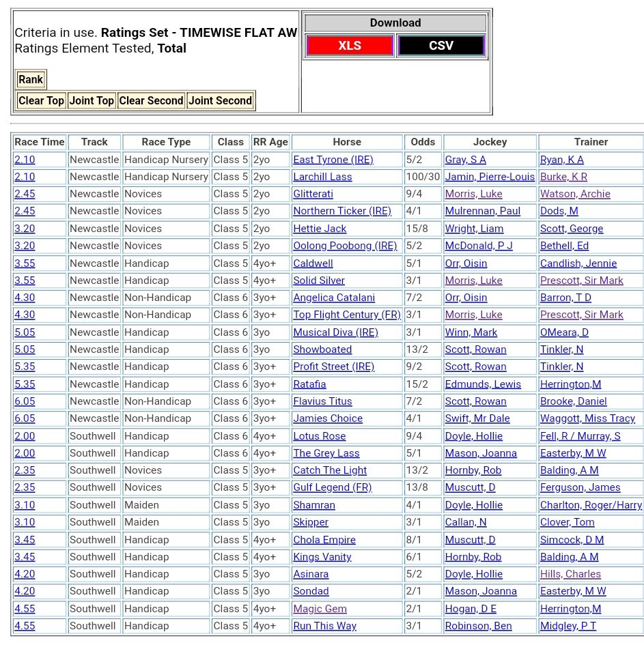Select the Joint Top filter
The width and height of the screenshot is (644, 645).
click(x=92, y=100)
